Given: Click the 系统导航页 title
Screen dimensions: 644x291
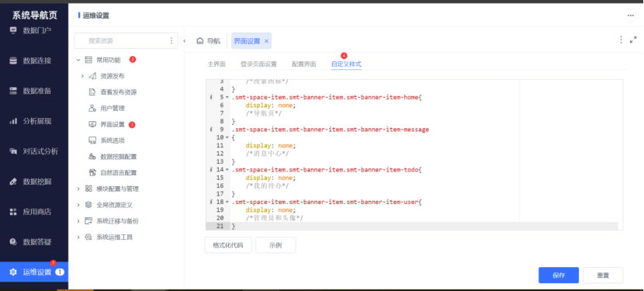Looking at the screenshot, I should coord(34,16).
